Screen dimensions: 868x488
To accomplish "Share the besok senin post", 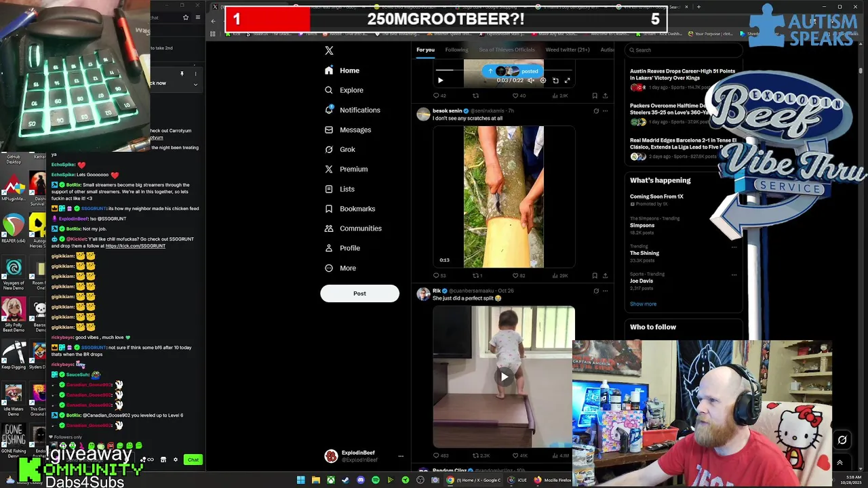I will coord(605,276).
